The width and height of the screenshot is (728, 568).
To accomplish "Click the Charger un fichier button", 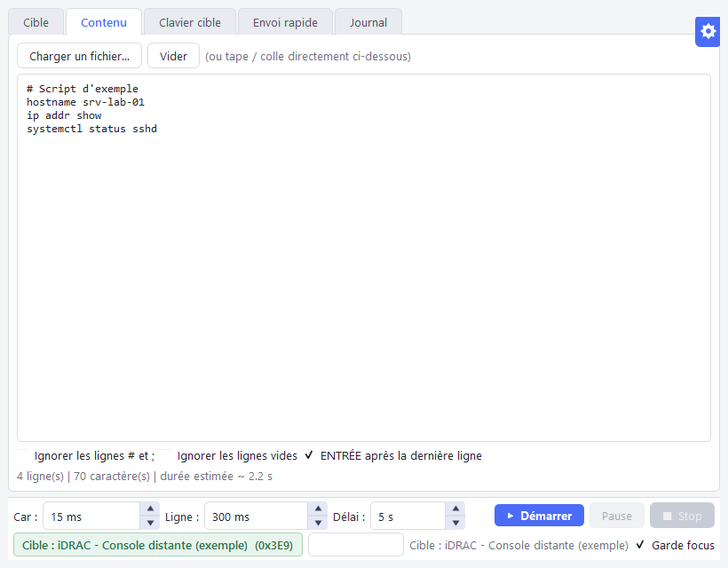I will [x=79, y=56].
